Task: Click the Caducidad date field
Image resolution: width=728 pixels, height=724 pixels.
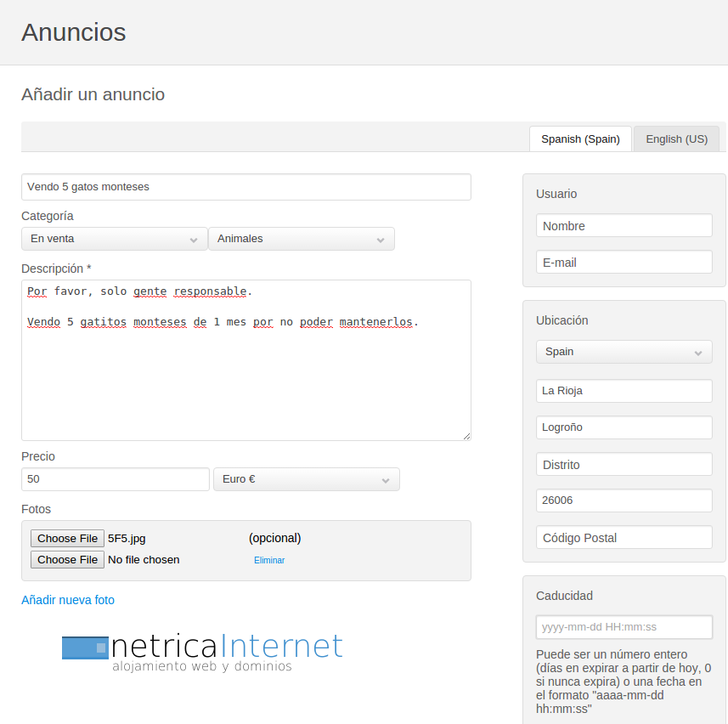Action: coord(624,627)
